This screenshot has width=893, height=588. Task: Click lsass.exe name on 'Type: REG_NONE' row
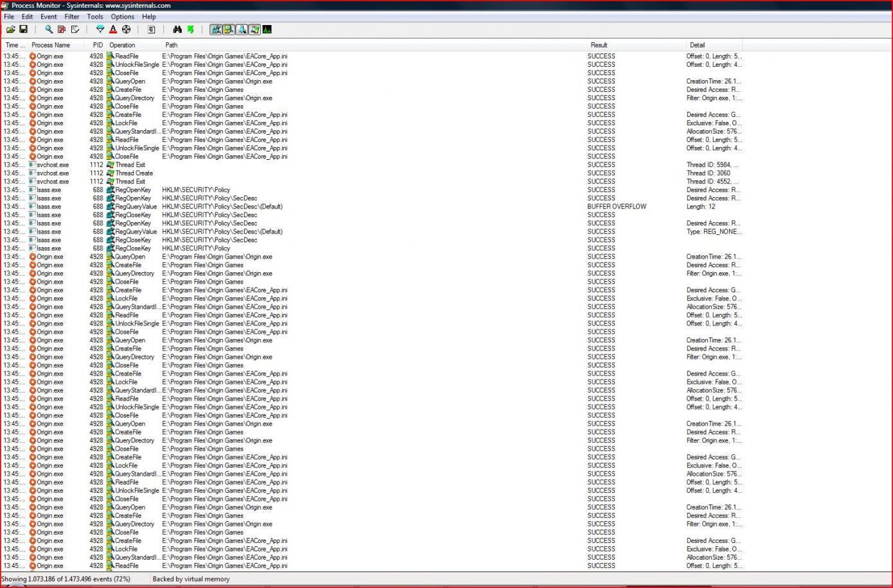49,232
